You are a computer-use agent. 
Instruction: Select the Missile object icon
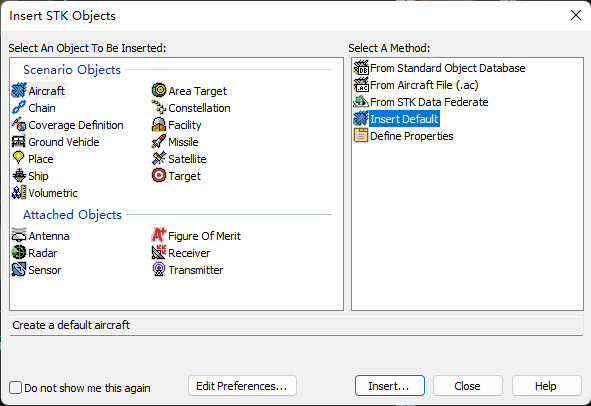click(159, 142)
